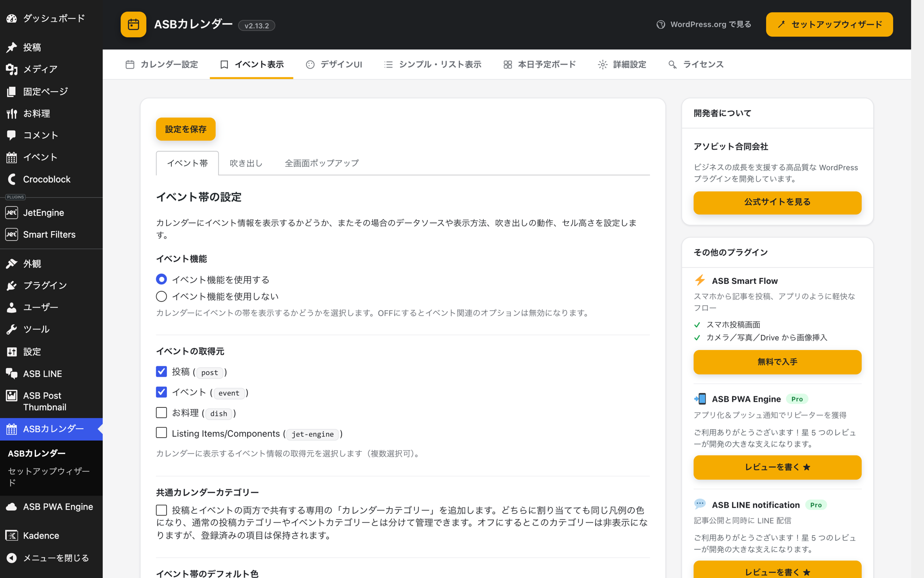This screenshot has height=578, width=924.
Task: Click the 無料で入手 button
Action: (777, 362)
